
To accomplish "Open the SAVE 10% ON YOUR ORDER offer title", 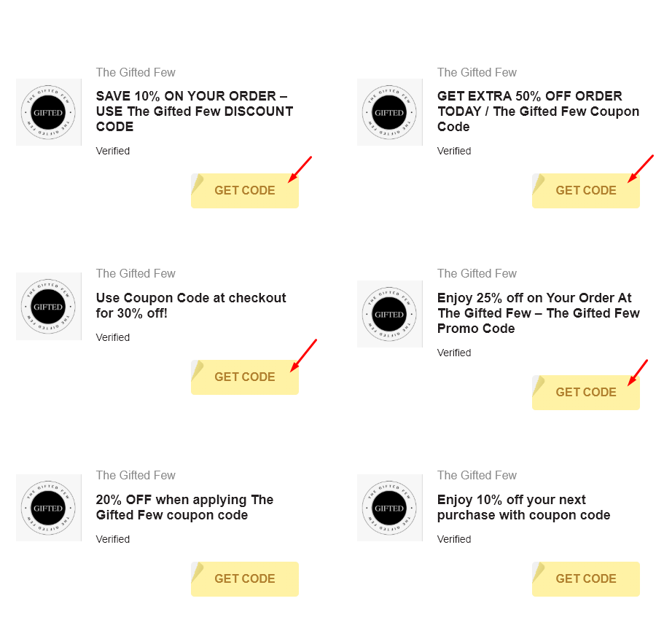I will tap(194, 111).
